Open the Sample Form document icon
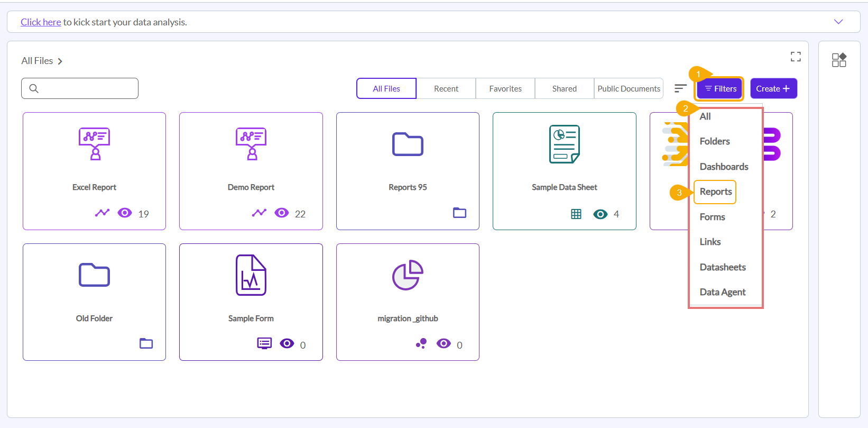868x428 pixels. pyautogui.click(x=251, y=275)
